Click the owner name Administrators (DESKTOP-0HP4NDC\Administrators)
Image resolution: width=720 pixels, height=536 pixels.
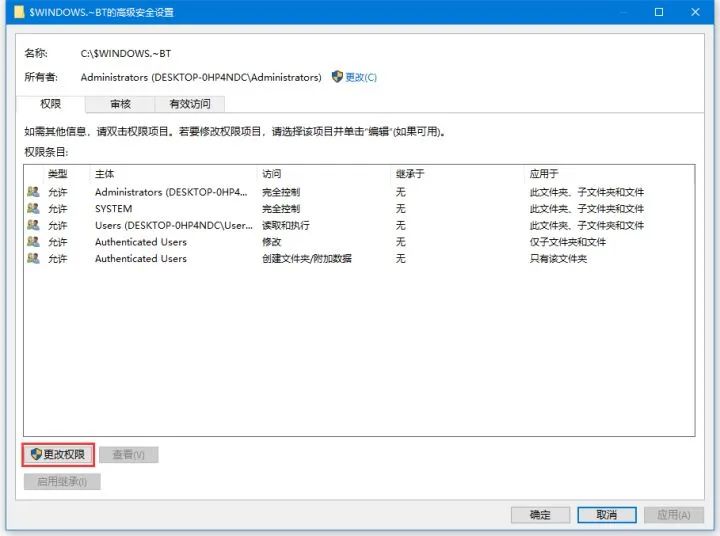(x=201, y=77)
